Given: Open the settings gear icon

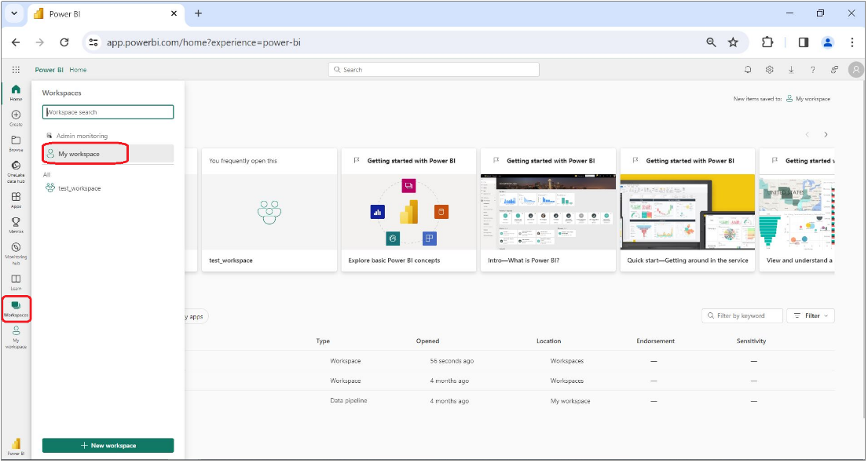Looking at the screenshot, I should [x=770, y=70].
